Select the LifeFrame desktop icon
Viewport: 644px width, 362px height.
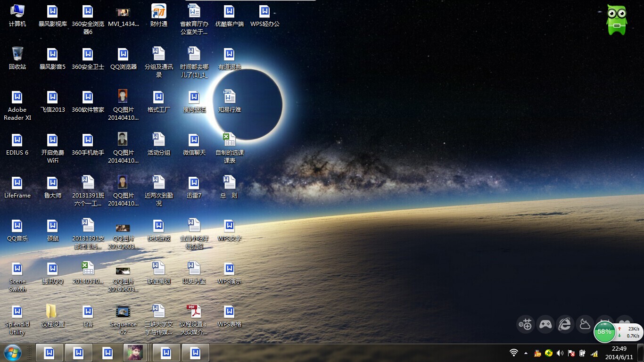[x=17, y=187]
